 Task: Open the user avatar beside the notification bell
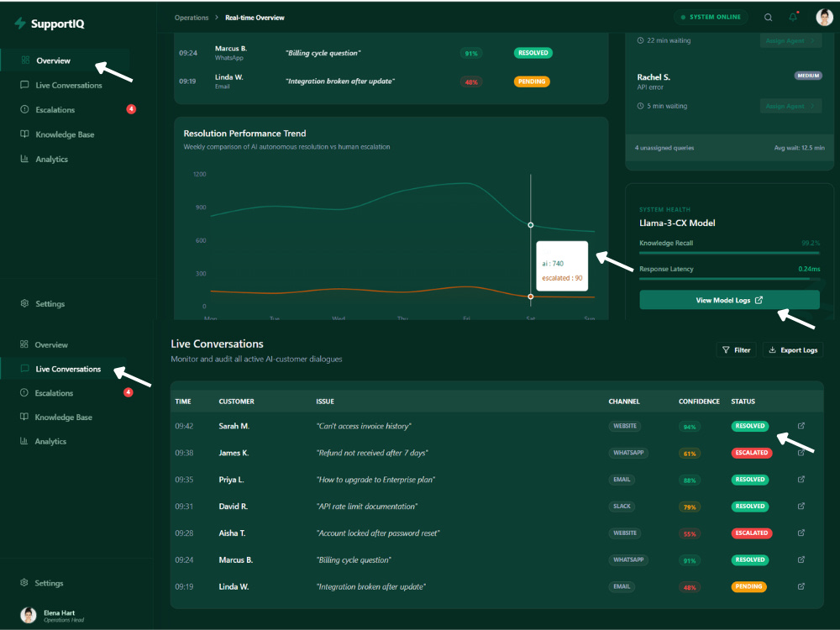(x=824, y=17)
